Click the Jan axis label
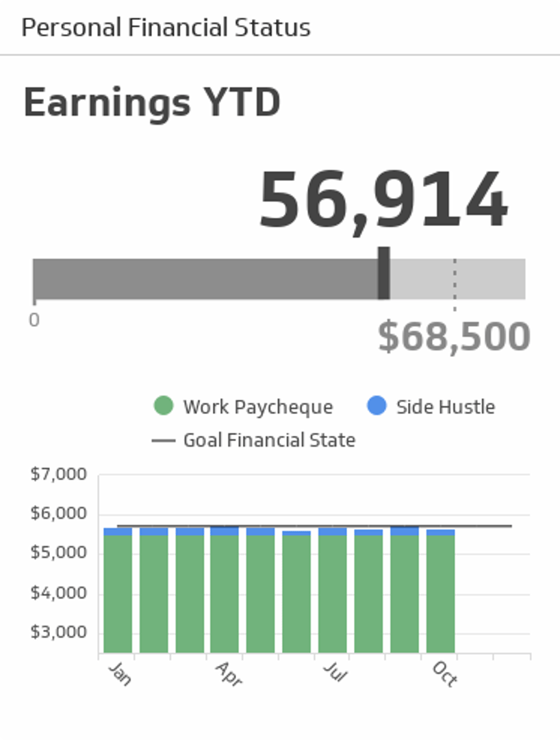The image size is (560, 740). pyautogui.click(x=119, y=674)
